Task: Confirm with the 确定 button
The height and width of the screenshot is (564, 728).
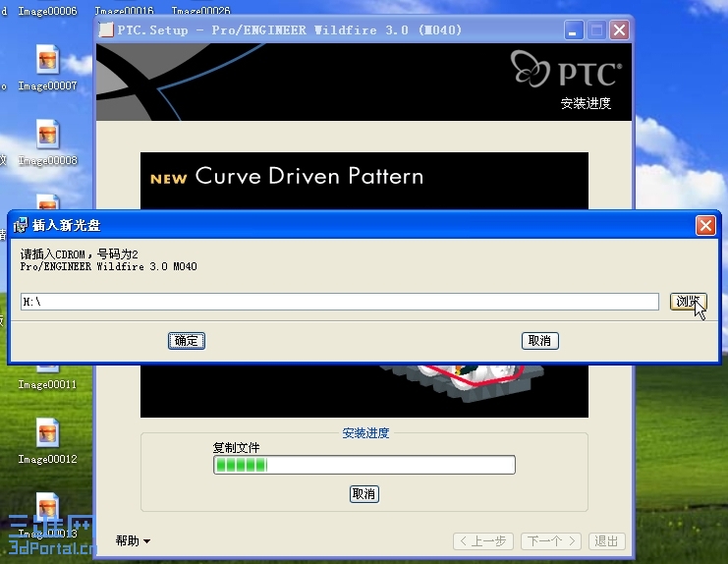Action: pos(187,341)
